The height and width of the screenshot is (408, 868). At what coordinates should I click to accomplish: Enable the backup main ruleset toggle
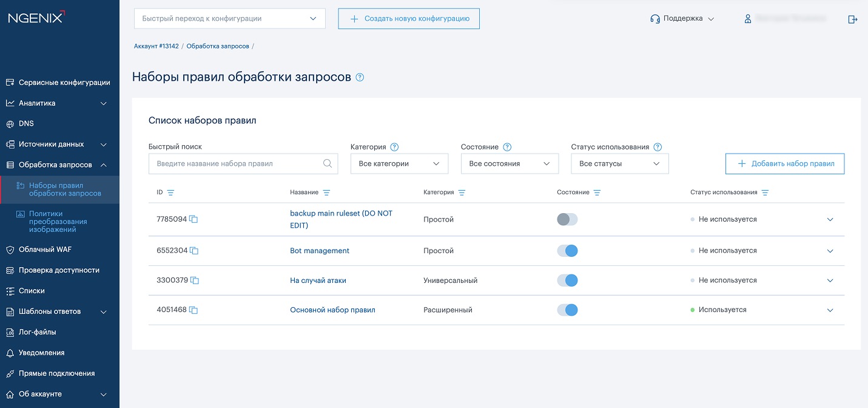click(567, 219)
